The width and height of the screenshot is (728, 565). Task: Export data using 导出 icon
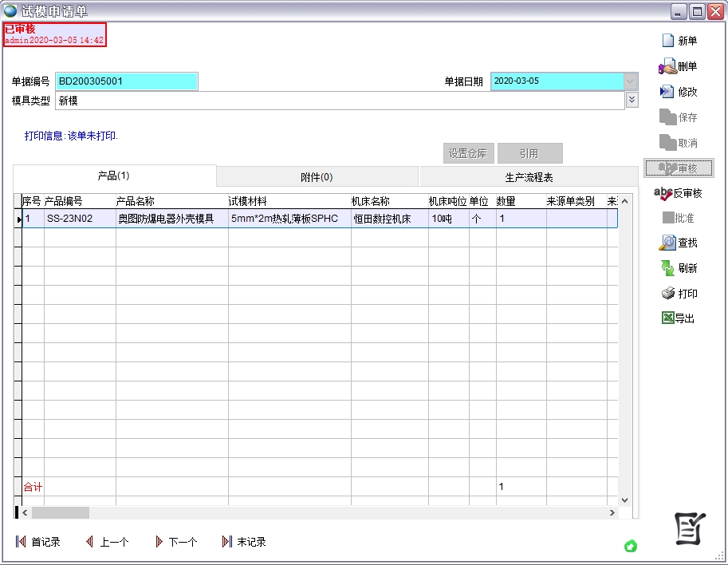(668, 318)
